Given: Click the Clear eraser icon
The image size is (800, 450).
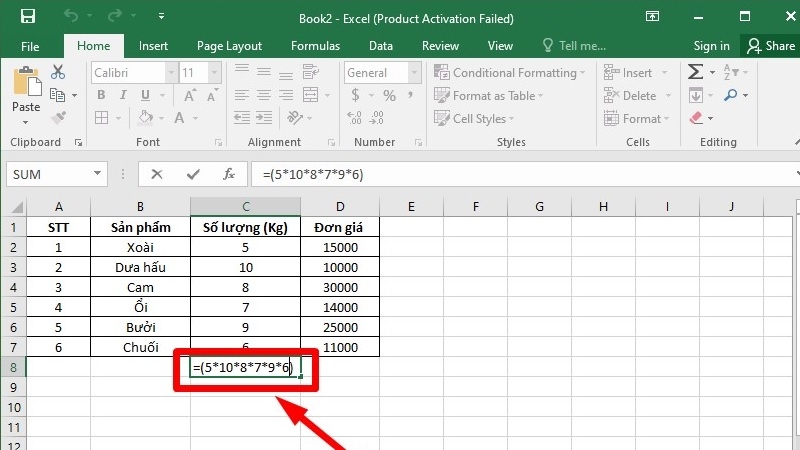Looking at the screenshot, I should (696, 118).
